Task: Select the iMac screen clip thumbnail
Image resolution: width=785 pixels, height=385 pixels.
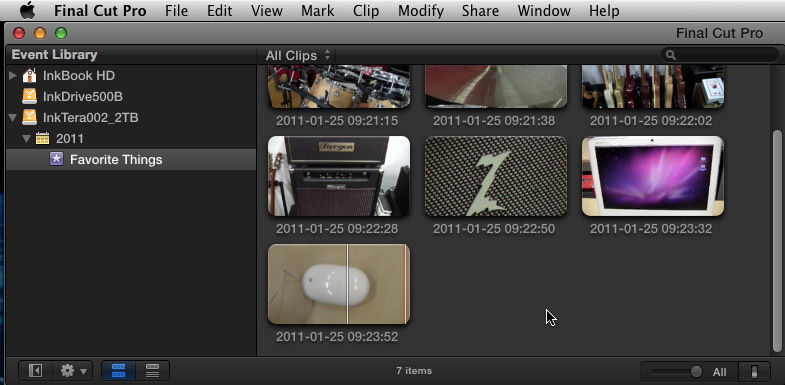Action: 653,176
